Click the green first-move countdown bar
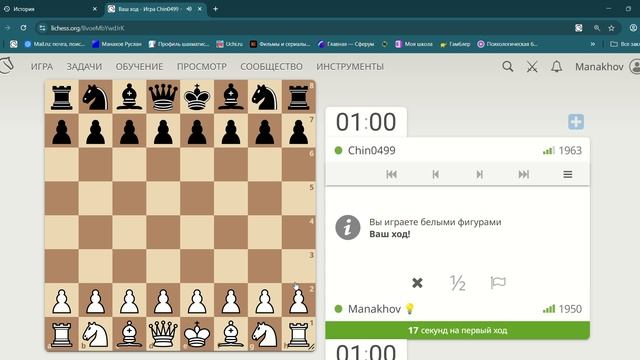 click(458, 330)
